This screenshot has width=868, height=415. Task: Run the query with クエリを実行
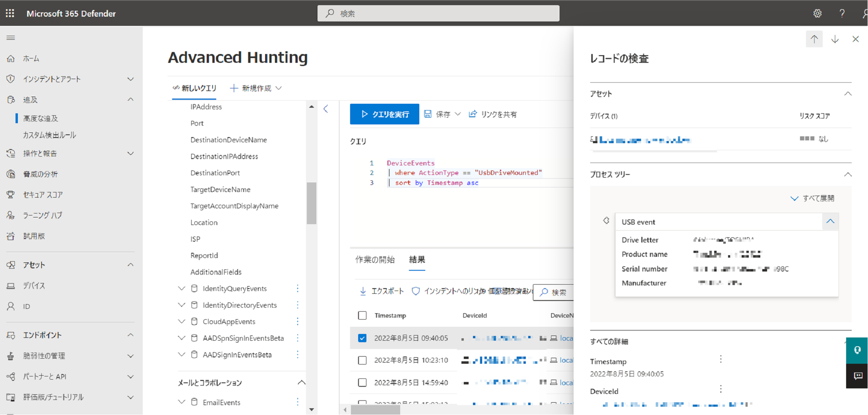coord(384,114)
